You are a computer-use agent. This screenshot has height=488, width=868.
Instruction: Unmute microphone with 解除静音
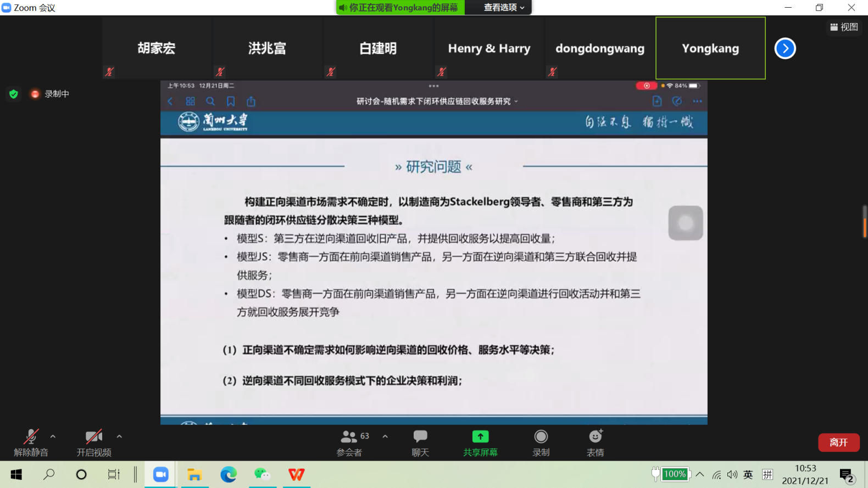point(31,442)
